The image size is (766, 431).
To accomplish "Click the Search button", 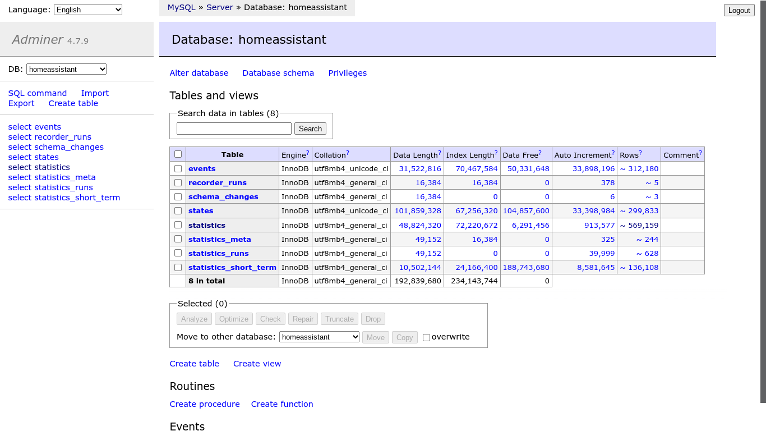I will tap(310, 128).
